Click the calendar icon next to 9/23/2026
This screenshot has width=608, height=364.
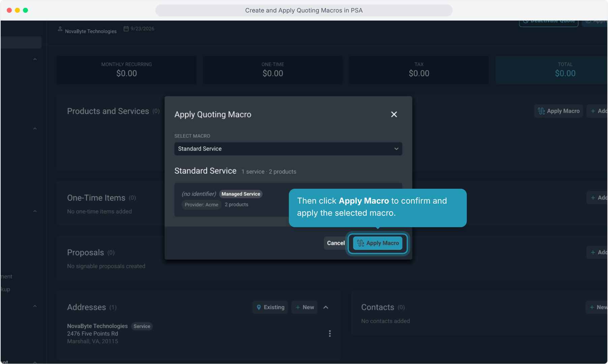coord(126,29)
